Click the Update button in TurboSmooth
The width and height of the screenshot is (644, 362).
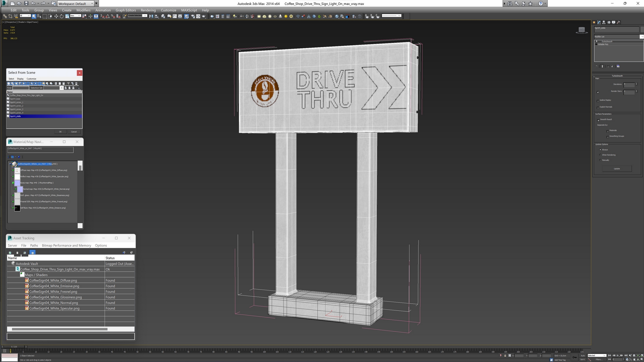pyautogui.click(x=616, y=169)
